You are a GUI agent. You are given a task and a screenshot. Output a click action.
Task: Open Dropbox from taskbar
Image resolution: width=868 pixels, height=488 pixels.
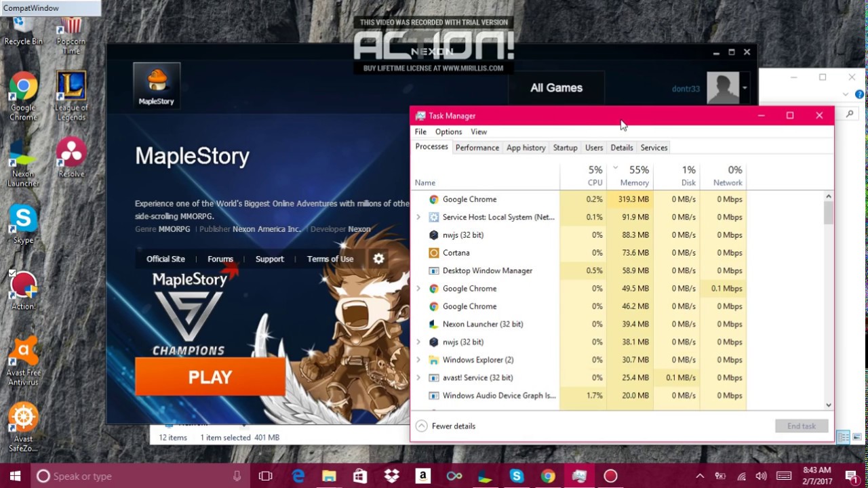[391, 476]
